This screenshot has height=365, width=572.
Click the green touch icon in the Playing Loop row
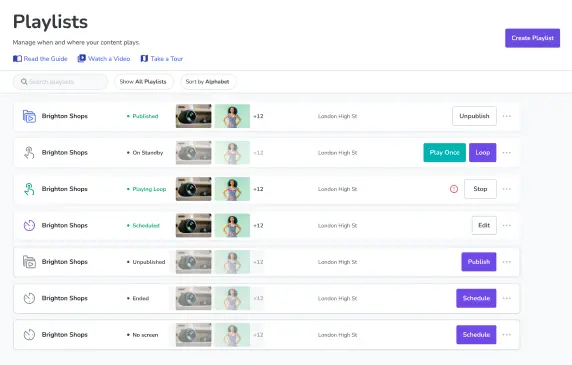29,189
